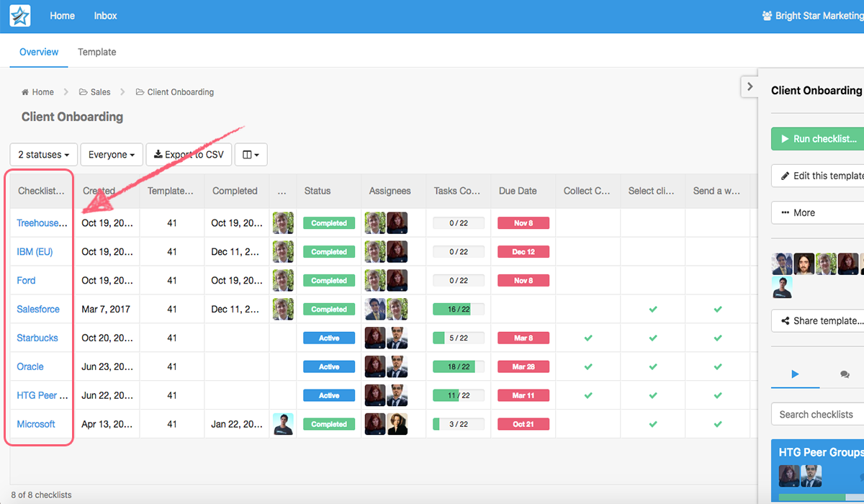Open the Starbucks checklist
Image resolution: width=864 pixels, height=504 pixels.
click(37, 338)
